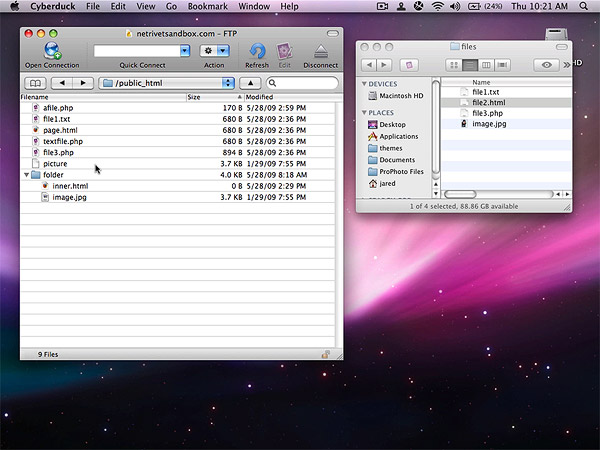Switch Finder to Cover Flow view

(502, 65)
